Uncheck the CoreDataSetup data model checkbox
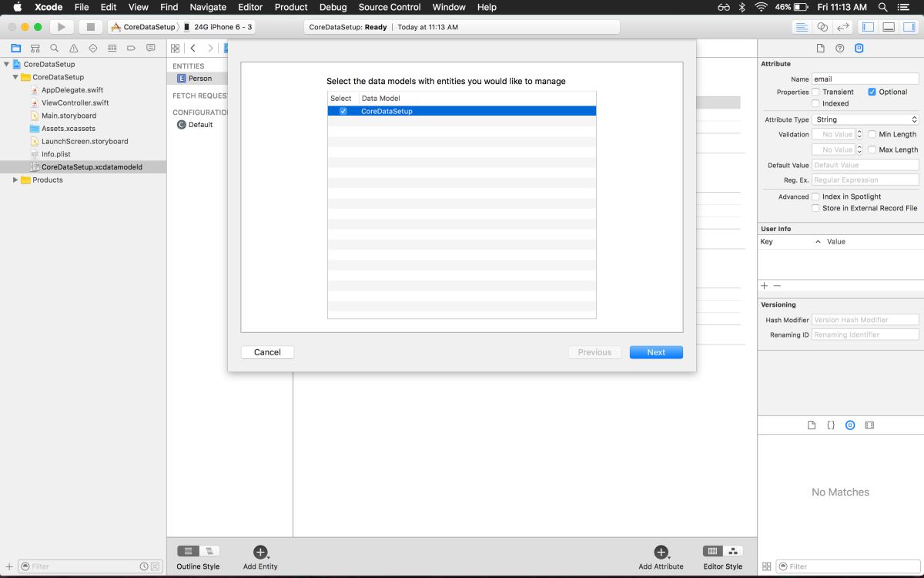This screenshot has height=578, width=924. click(343, 111)
